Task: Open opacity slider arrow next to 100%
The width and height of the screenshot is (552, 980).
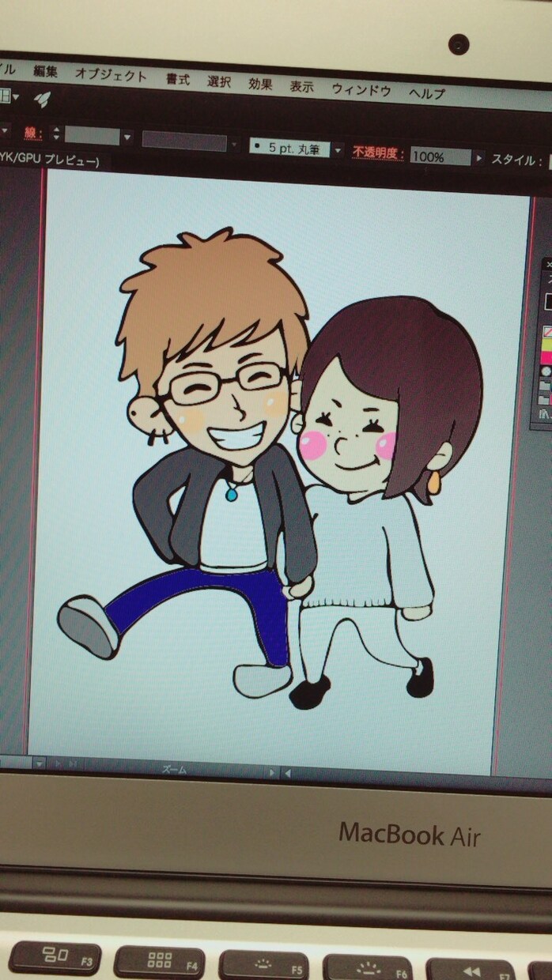Action: [478, 158]
